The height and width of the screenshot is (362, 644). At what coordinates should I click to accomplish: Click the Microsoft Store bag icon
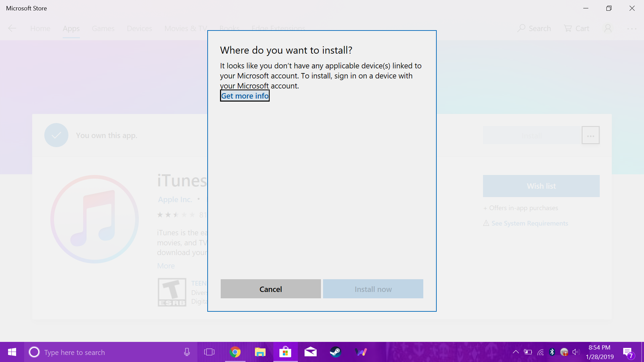pos(285,352)
